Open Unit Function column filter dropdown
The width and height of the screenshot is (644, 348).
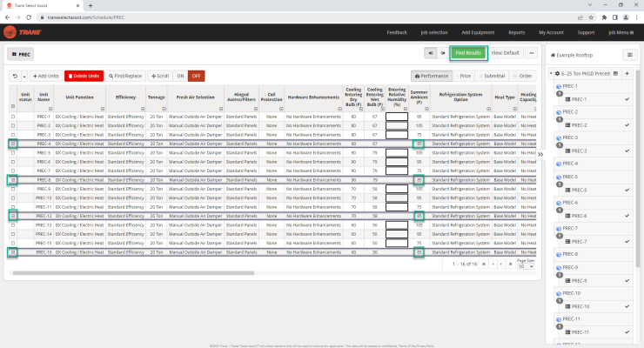pos(103,109)
